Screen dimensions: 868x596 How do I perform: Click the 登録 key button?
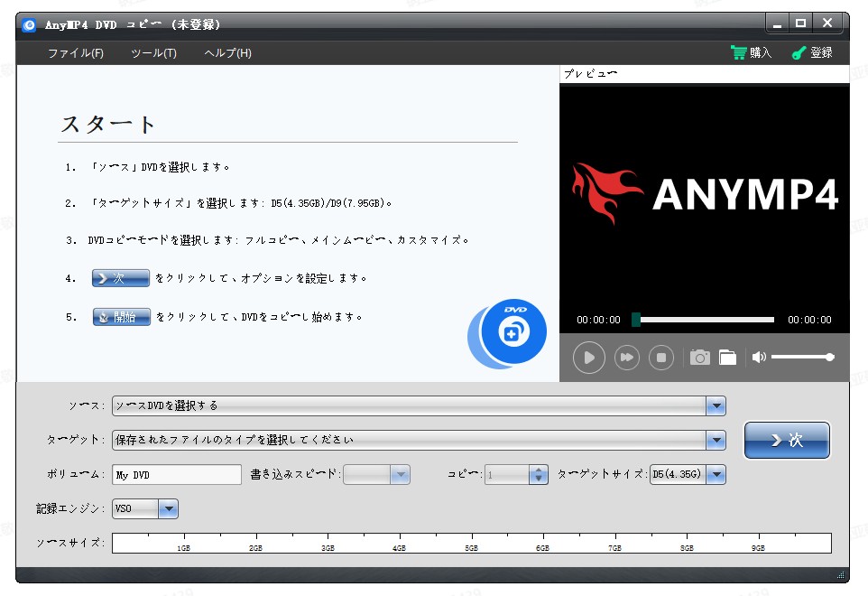pyautogui.click(x=812, y=52)
